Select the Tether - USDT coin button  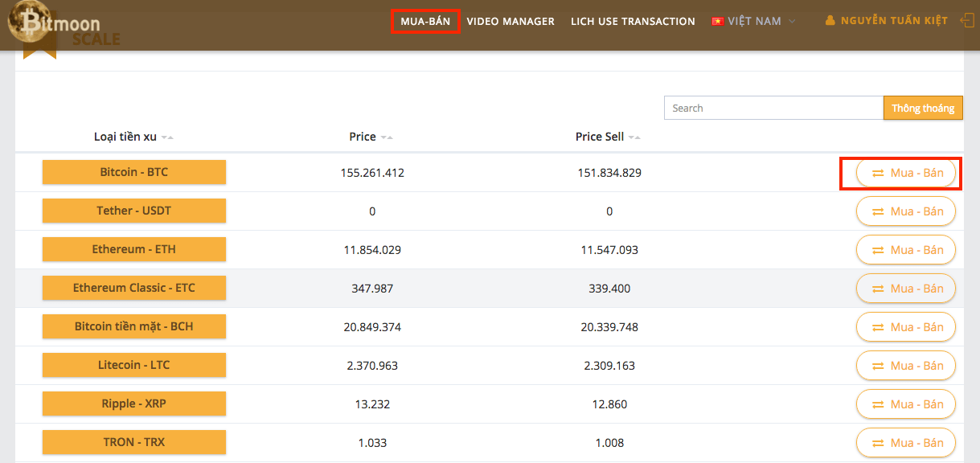pyautogui.click(x=134, y=211)
